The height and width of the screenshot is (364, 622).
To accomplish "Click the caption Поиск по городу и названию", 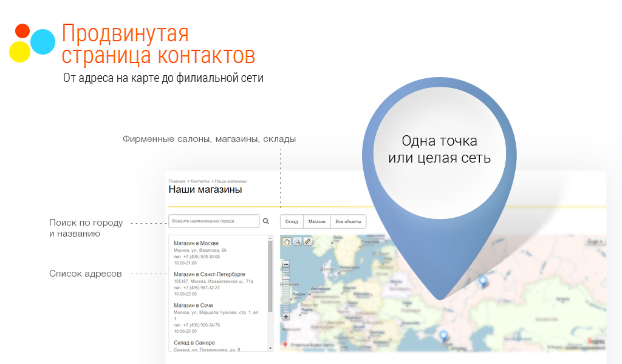I will coord(86,228).
